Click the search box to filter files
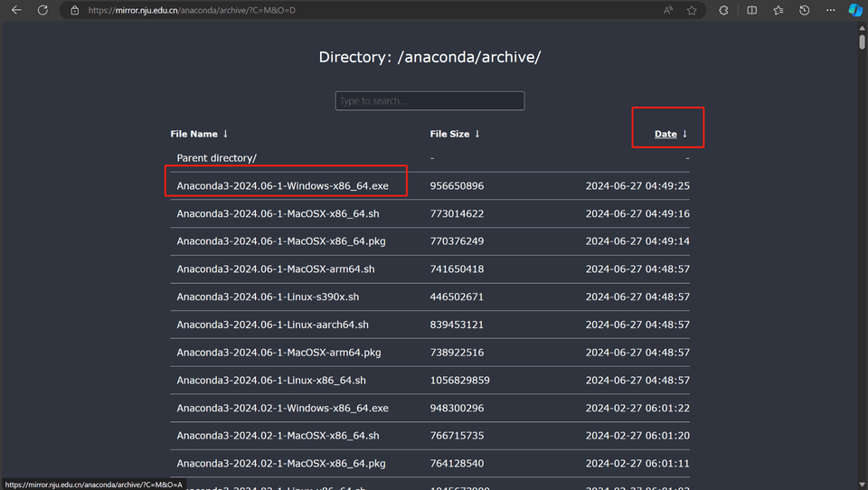The width and height of the screenshot is (868, 490). click(429, 101)
